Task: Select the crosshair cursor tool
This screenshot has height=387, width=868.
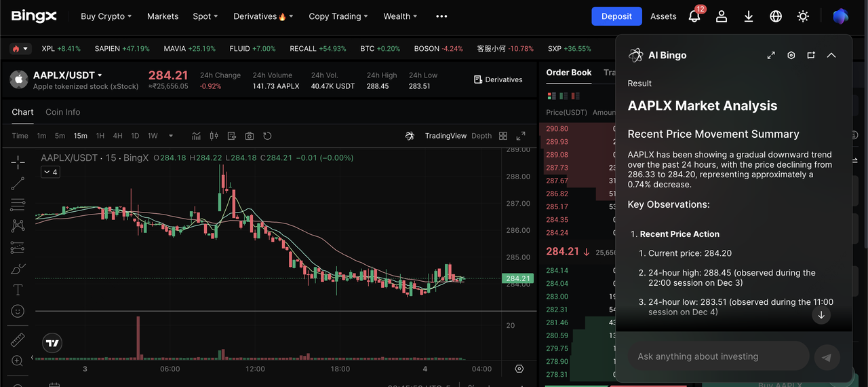Action: [x=18, y=162]
